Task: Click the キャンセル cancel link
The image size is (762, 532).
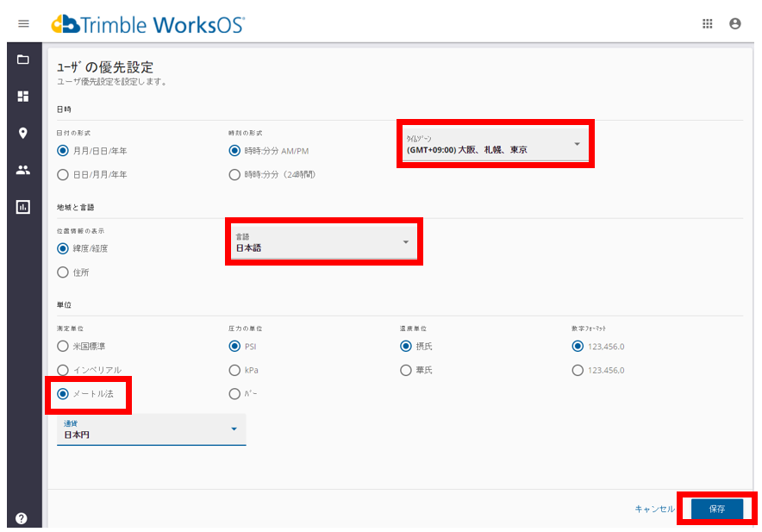Action: [x=654, y=509]
